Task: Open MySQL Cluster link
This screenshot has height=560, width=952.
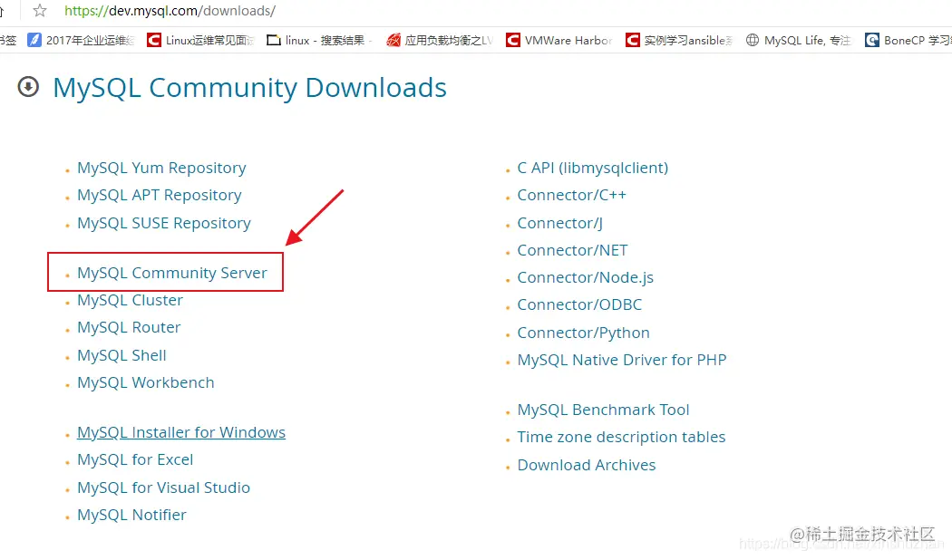Action: 130,300
